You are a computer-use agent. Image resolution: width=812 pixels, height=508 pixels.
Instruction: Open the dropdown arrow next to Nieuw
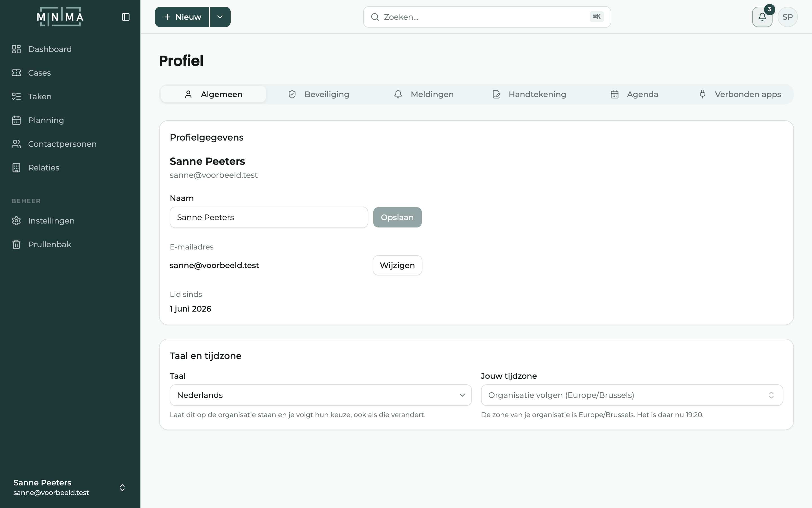pos(220,17)
